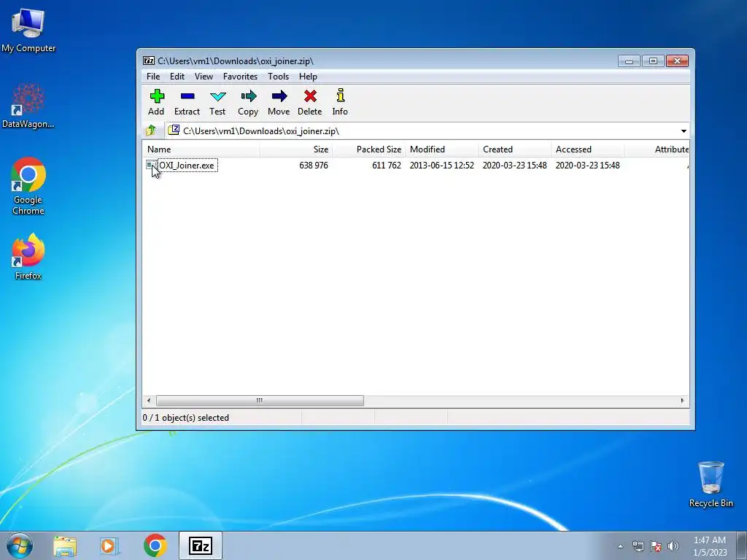
Task: Click the Created cell 2020-03-23 15:48
Action: (514, 166)
